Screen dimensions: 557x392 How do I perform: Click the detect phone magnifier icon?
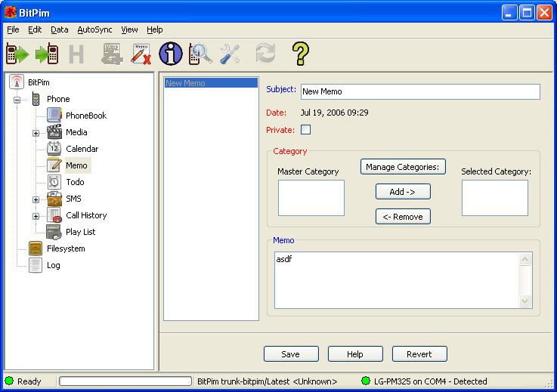coord(200,54)
